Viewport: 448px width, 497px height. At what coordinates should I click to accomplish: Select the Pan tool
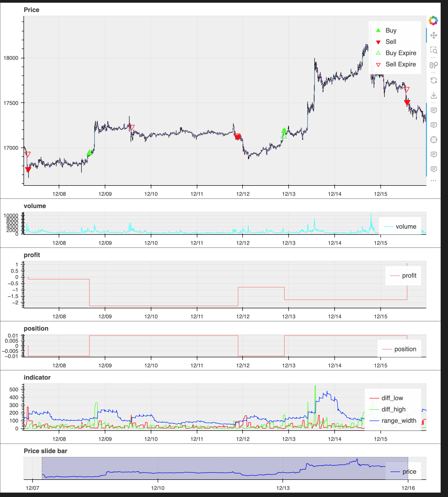434,36
